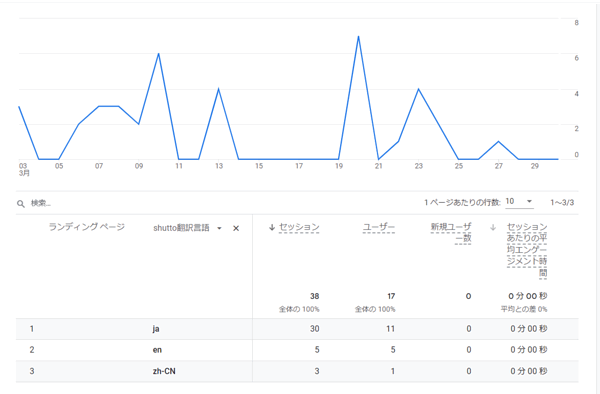Click the 23 date label on chart axis
Viewport: 600px width, 394px height.
point(419,166)
